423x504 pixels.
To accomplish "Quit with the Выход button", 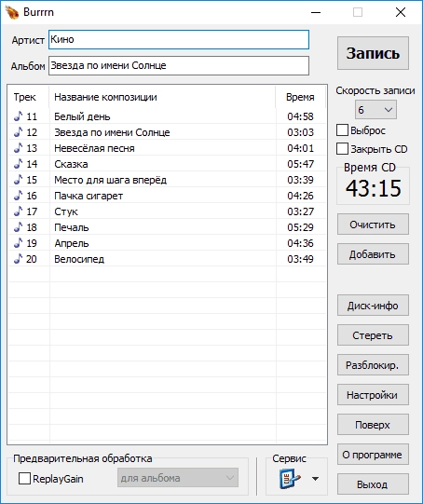I will point(373,484).
